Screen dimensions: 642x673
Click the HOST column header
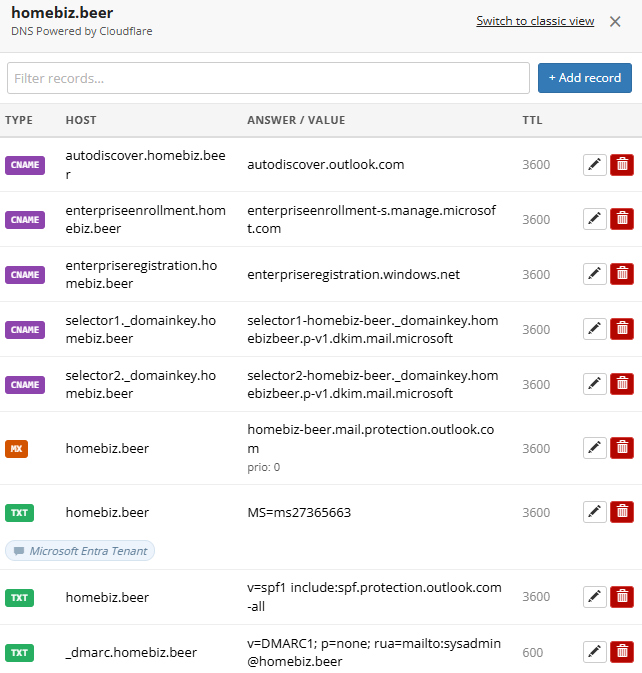pyautogui.click(x=81, y=120)
